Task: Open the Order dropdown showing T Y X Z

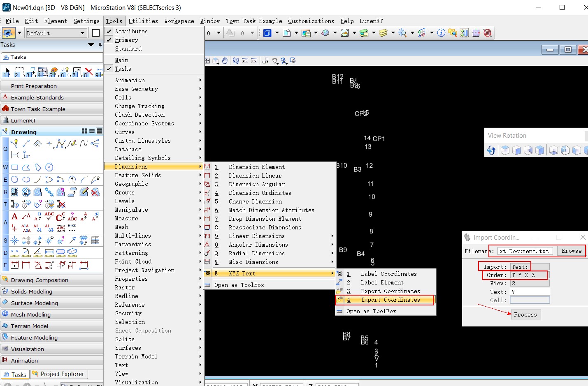Action: point(530,275)
